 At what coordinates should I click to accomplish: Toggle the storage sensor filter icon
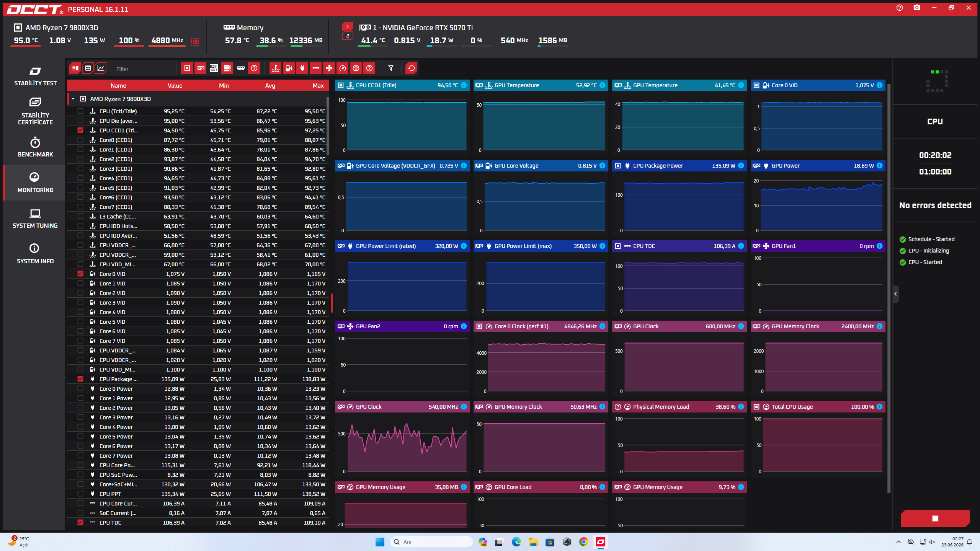[x=227, y=68]
